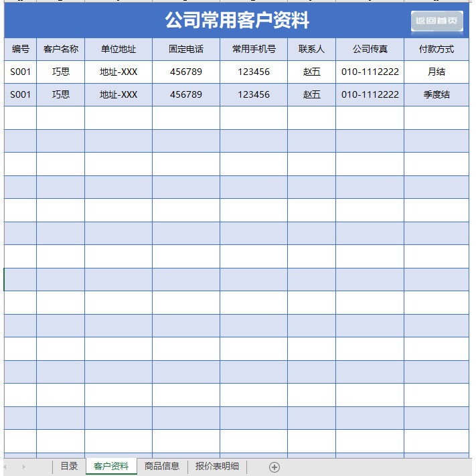Select the 单位地址 header cell

(118, 49)
